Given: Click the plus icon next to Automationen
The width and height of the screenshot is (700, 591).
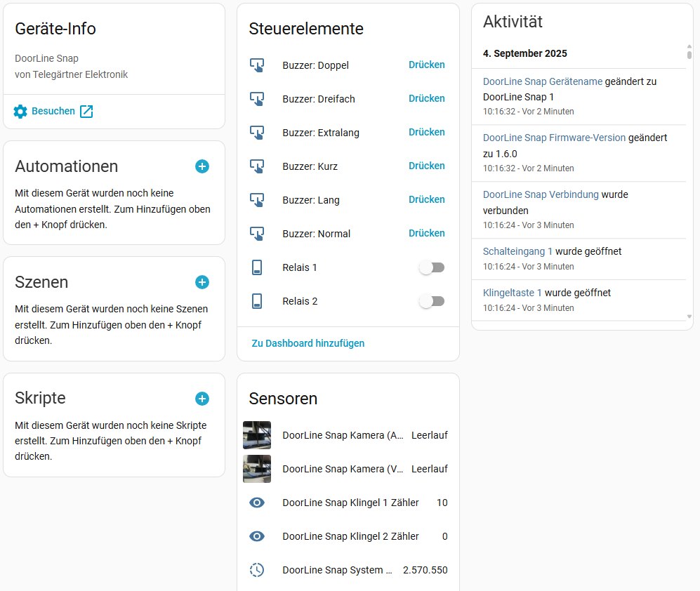Looking at the screenshot, I should (202, 166).
